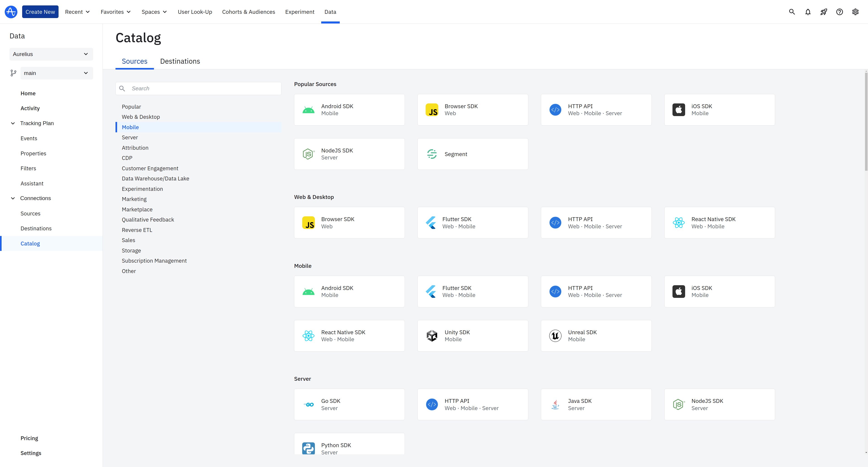Viewport: 868px width, 467px height.
Task: Click the Android icon in Mobile section
Action: point(308,292)
